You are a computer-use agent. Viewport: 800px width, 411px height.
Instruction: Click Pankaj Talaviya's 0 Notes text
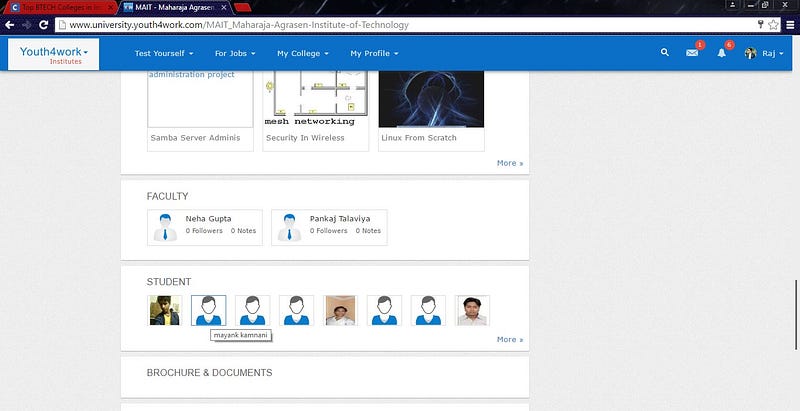tap(368, 231)
